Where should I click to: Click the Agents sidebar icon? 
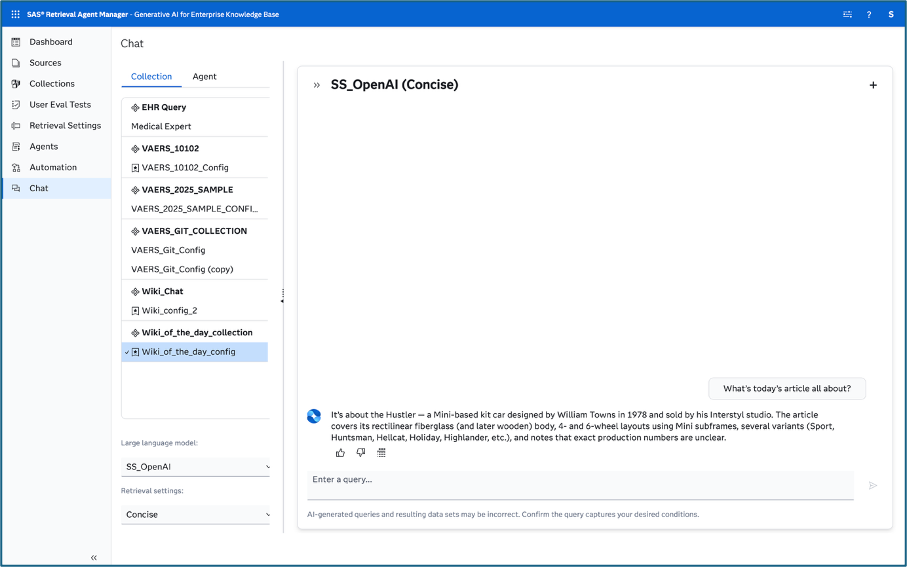16,146
